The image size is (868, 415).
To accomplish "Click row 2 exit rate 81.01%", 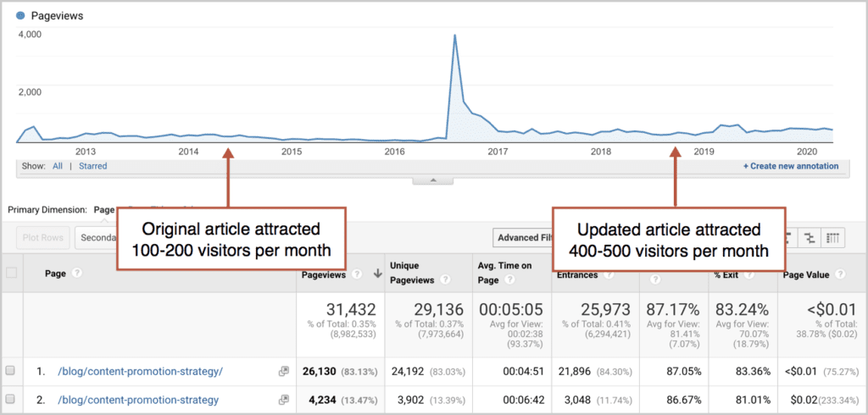I will tap(754, 400).
